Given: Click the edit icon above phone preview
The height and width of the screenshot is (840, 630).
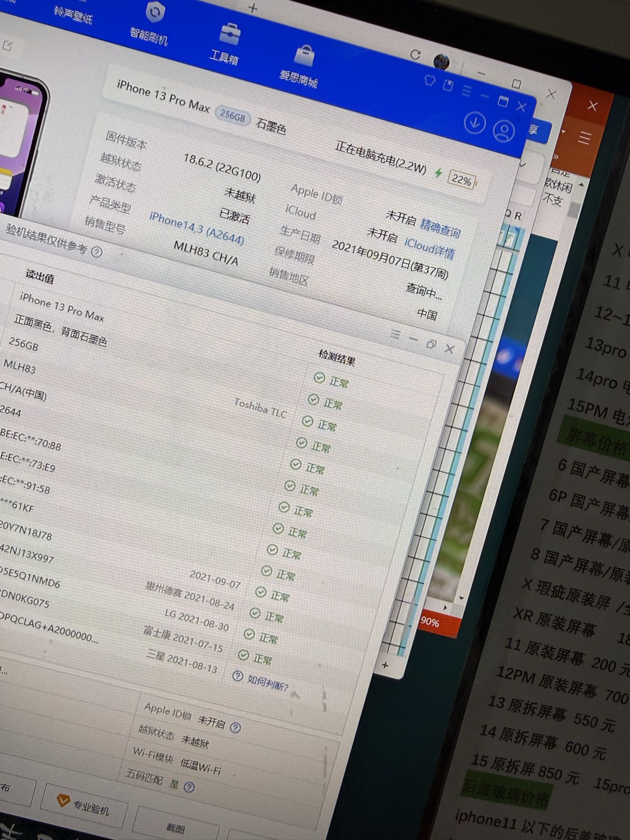Looking at the screenshot, I should (x=7, y=45).
